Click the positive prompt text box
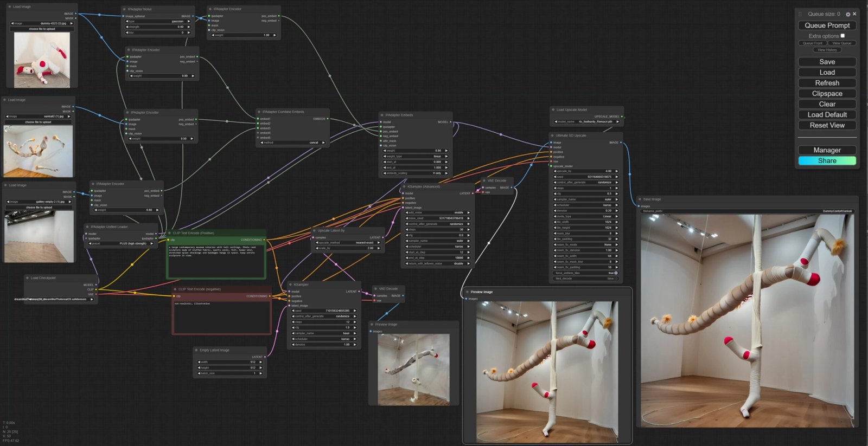The width and height of the screenshot is (868, 446). tap(216, 261)
